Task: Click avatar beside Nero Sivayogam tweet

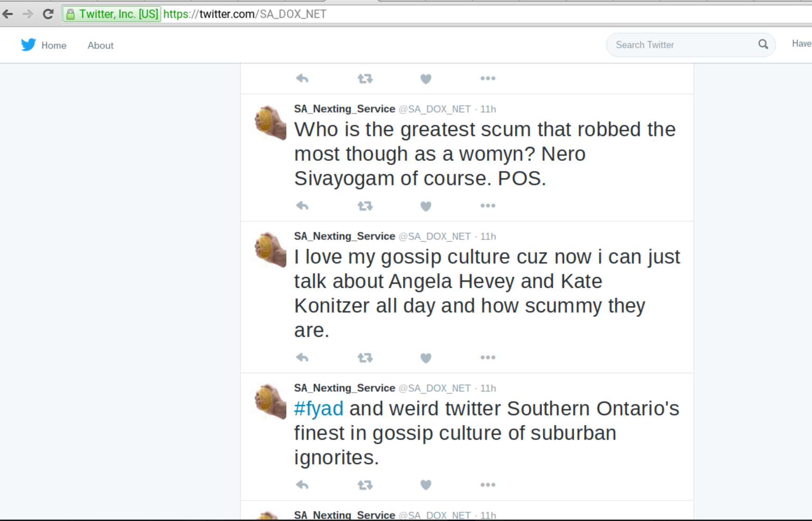Action: [271, 123]
